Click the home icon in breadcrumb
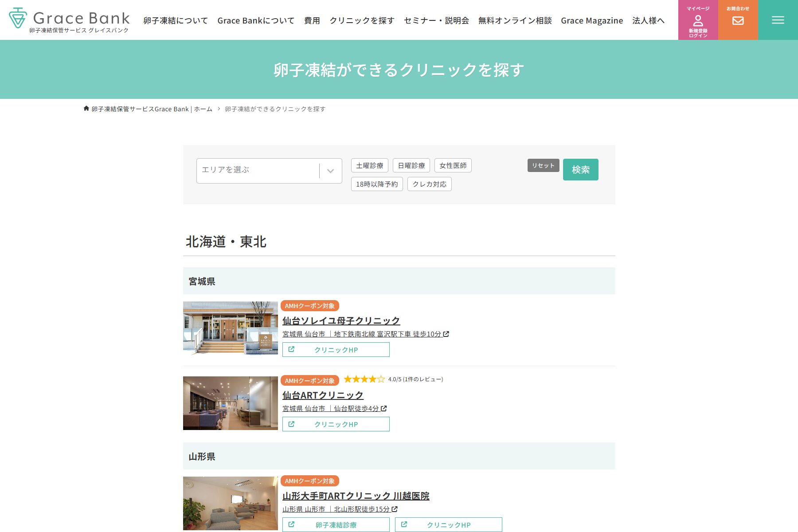This screenshot has width=798, height=532. [86, 109]
